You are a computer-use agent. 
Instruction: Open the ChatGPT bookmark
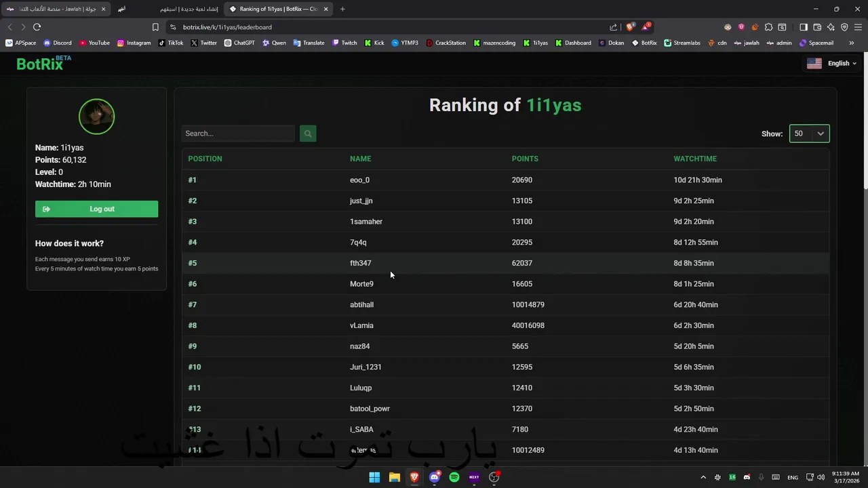tap(239, 43)
